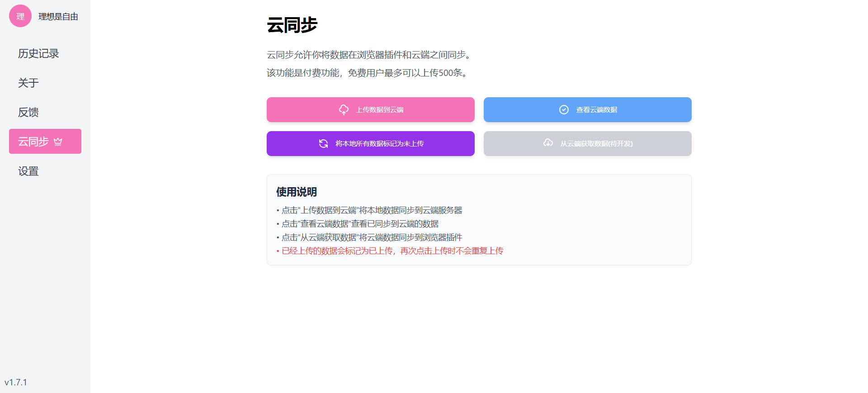Click the cloud upload icon on pink button

(x=344, y=109)
